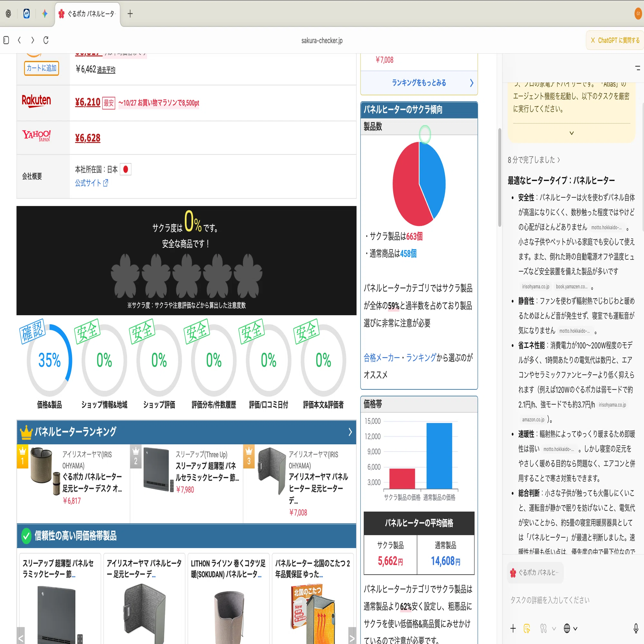
Task: Open the book.yamazen.co citation chip
Action: coord(572,287)
